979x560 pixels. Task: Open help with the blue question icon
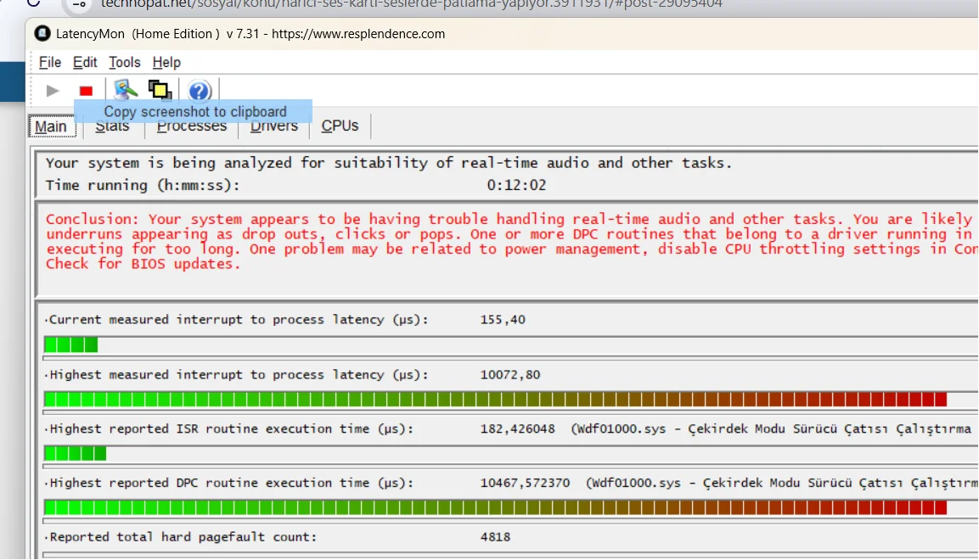point(200,91)
